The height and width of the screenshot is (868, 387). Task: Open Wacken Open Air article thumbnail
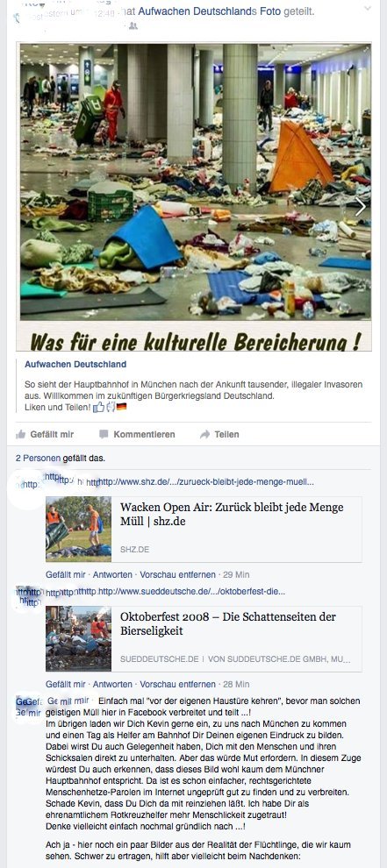pos(79,530)
